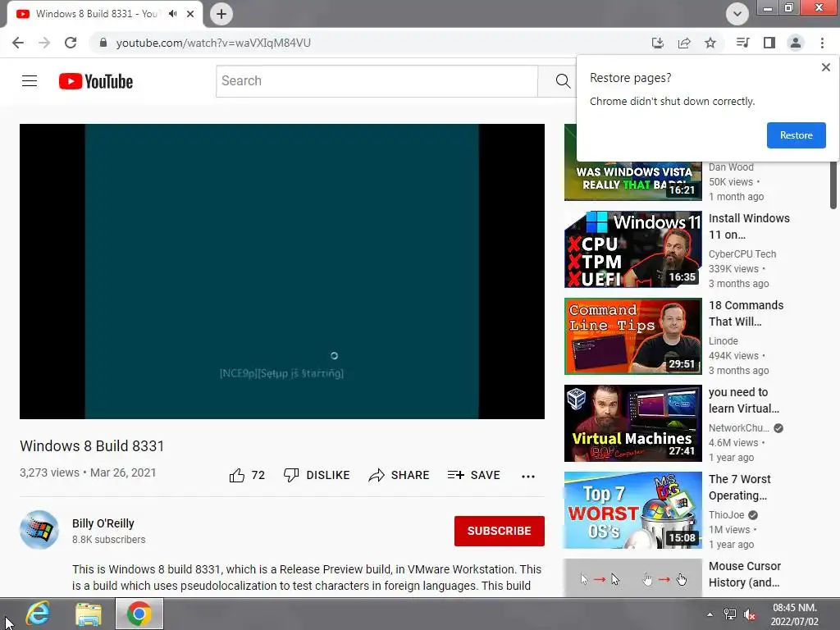The width and height of the screenshot is (840, 630).
Task: Open the Windows 11 CPU TPM UEFI thumbnail
Action: coord(632,249)
